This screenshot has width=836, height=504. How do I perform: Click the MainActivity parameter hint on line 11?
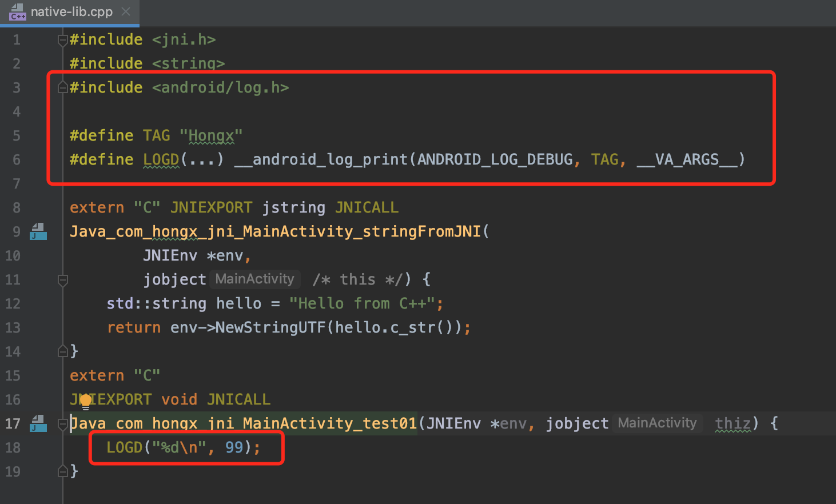255,279
